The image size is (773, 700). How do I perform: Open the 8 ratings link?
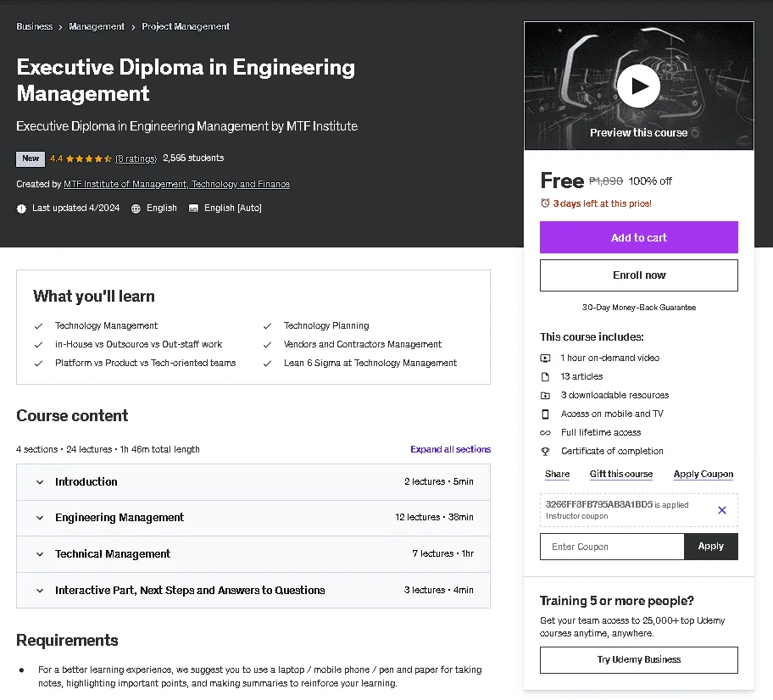[x=136, y=158]
